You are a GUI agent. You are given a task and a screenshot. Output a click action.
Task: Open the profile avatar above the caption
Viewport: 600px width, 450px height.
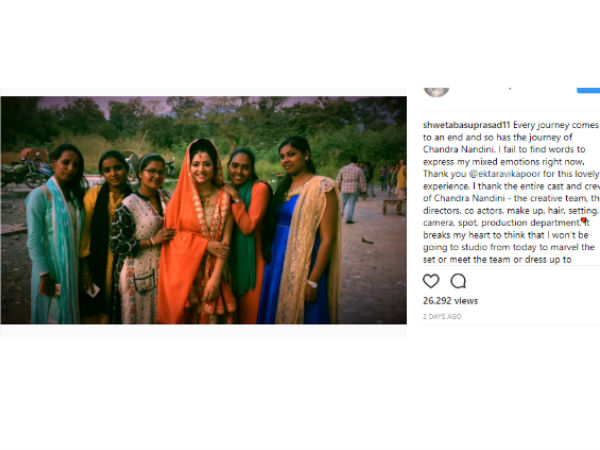(x=437, y=92)
